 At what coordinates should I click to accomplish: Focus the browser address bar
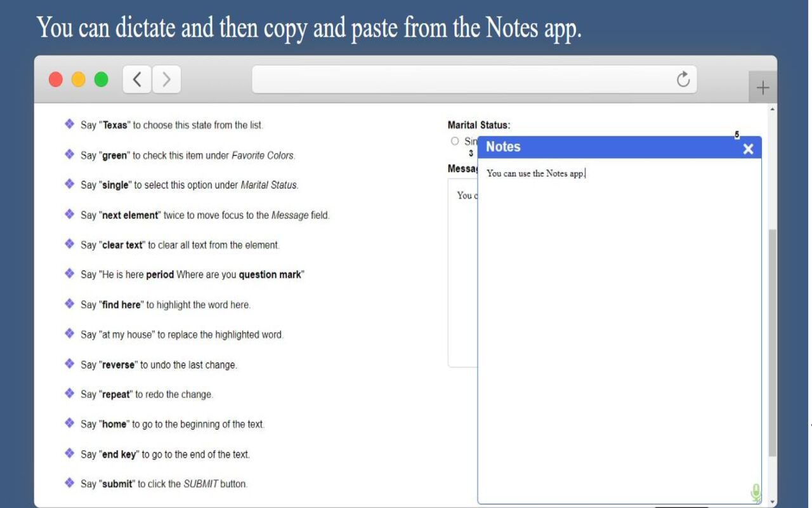[475, 79]
